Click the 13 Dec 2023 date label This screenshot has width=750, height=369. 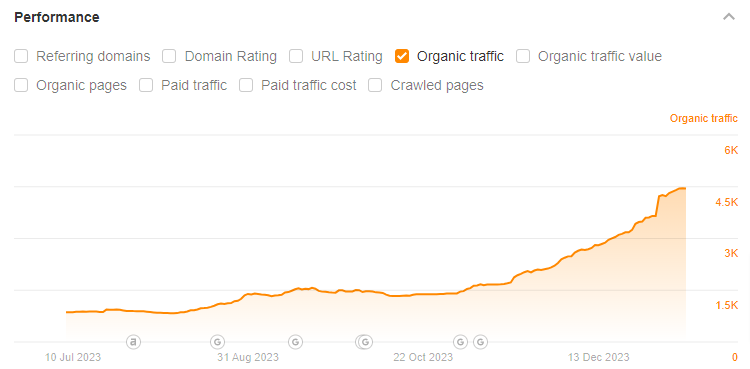coord(599,357)
